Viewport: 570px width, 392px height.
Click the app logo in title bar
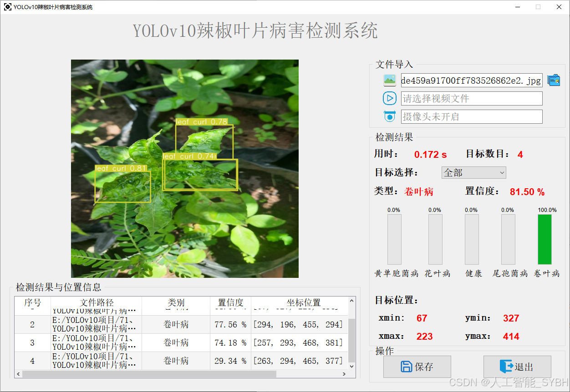(8, 7)
